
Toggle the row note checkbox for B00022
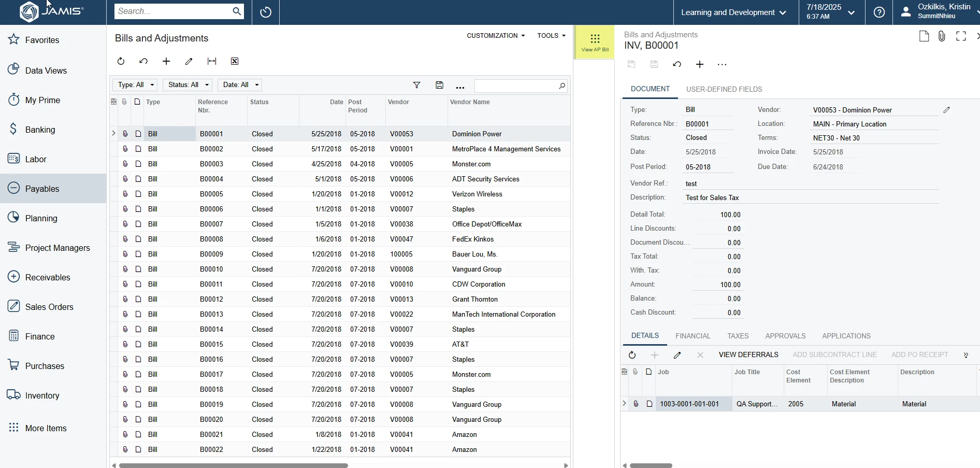tap(138, 449)
